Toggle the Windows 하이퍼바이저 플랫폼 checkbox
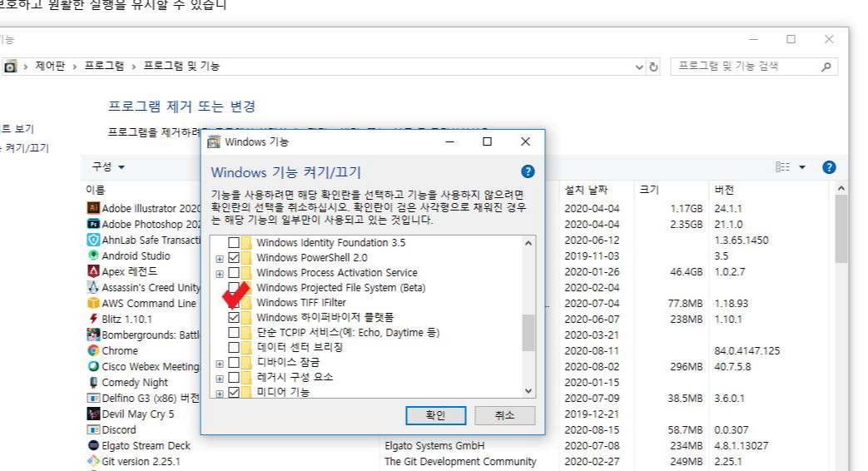 pos(234,317)
